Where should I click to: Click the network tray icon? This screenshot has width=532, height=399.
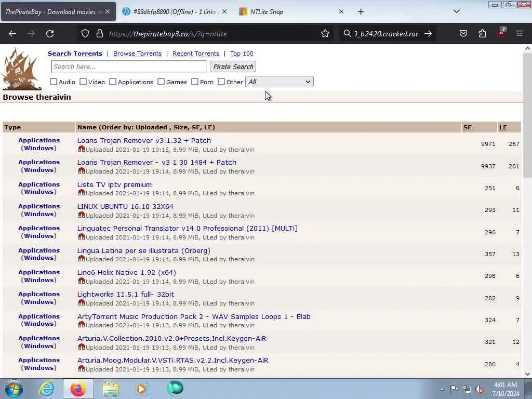(467, 390)
